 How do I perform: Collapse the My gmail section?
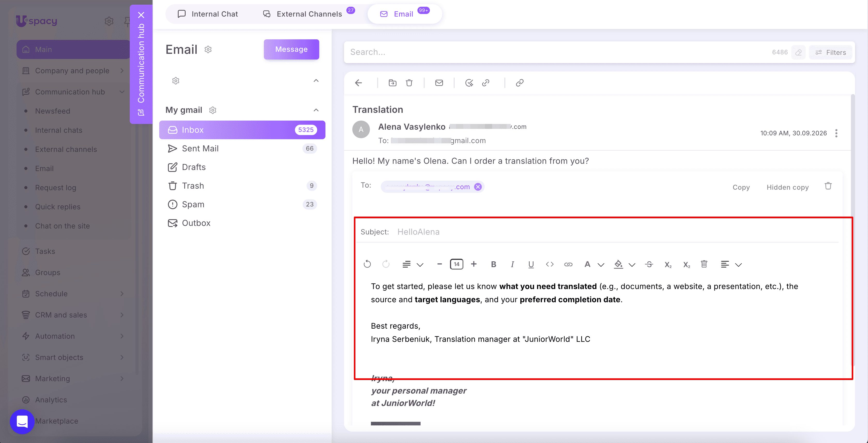pyautogui.click(x=316, y=110)
